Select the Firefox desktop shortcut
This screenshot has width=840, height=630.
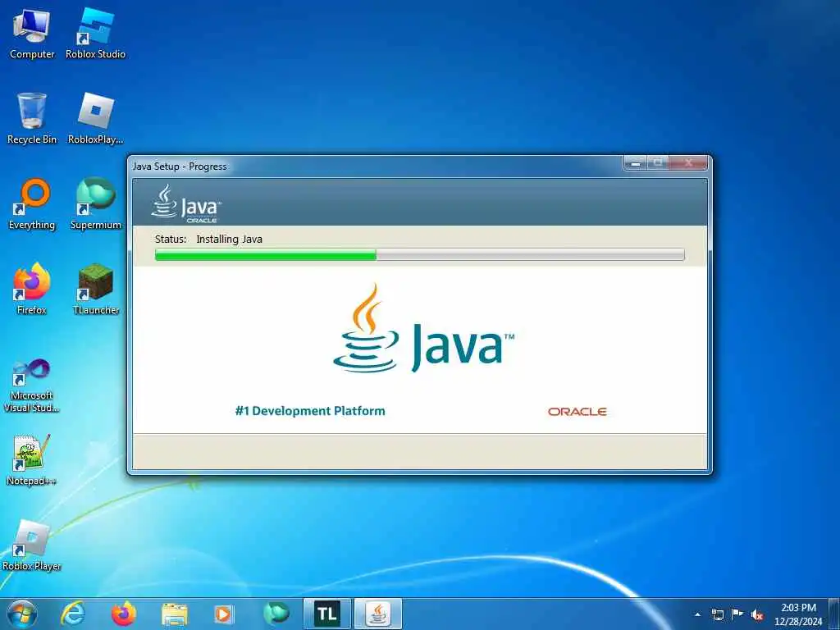tap(32, 289)
